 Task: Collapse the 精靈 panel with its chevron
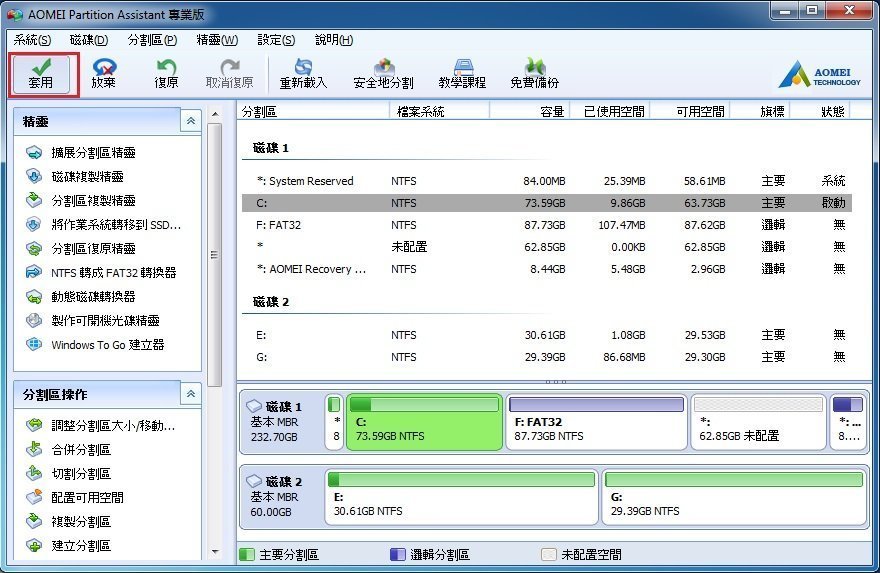point(191,121)
